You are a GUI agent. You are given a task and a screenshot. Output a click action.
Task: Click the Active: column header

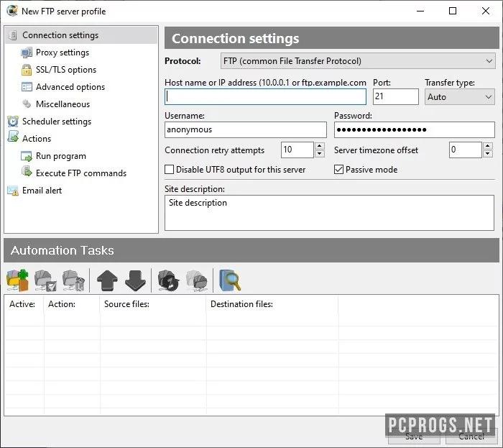(x=24, y=304)
